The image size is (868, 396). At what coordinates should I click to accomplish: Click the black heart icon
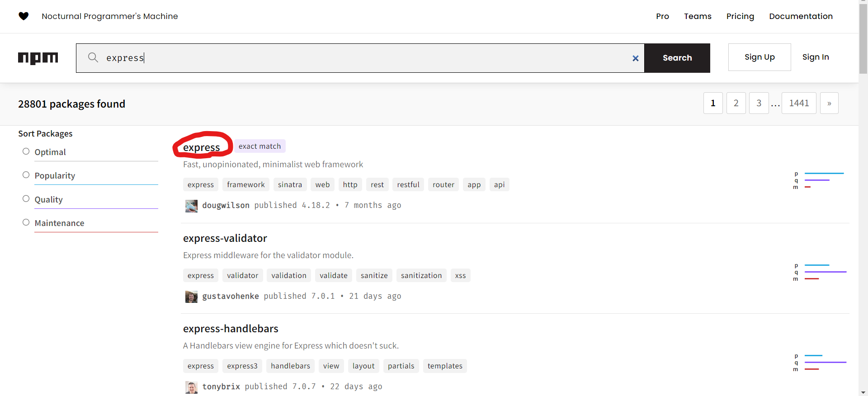click(x=24, y=16)
